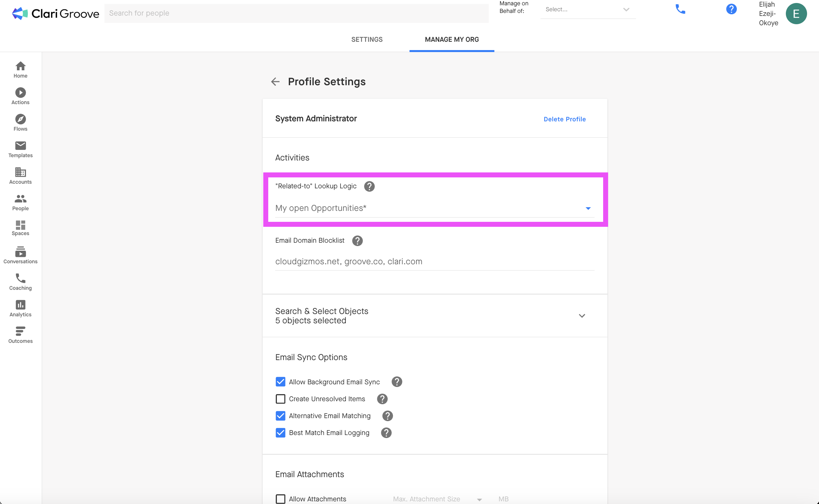Open the Max. Attachment Size dropdown
819x504 pixels.
coord(437,499)
